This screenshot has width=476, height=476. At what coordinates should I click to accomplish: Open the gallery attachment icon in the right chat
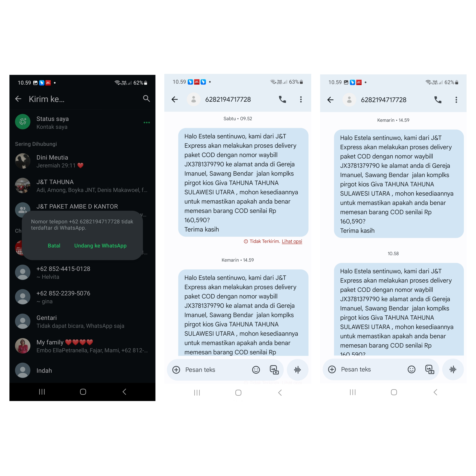tap(430, 369)
